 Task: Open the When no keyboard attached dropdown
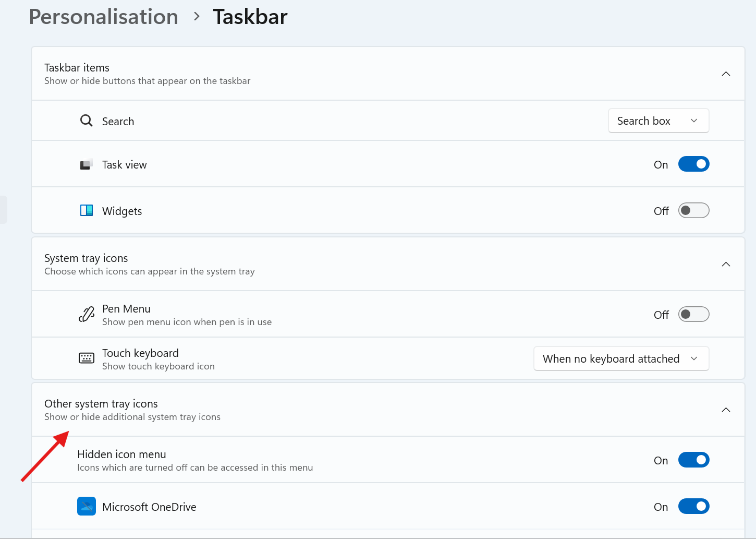(x=621, y=358)
